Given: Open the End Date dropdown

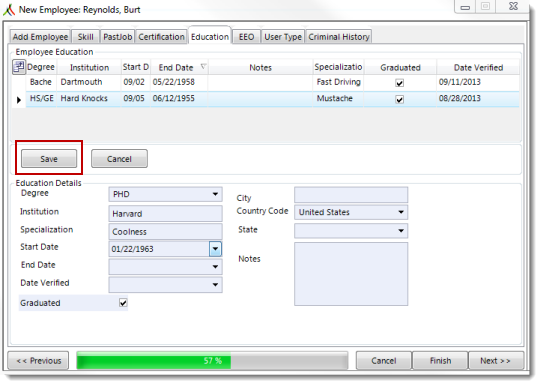Looking at the screenshot, I should click(215, 267).
